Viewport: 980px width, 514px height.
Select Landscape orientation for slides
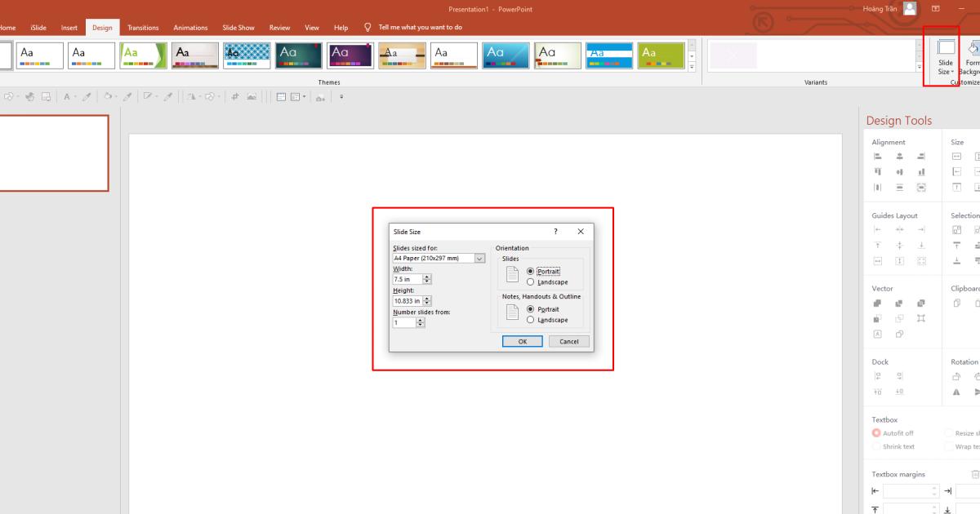(x=531, y=282)
